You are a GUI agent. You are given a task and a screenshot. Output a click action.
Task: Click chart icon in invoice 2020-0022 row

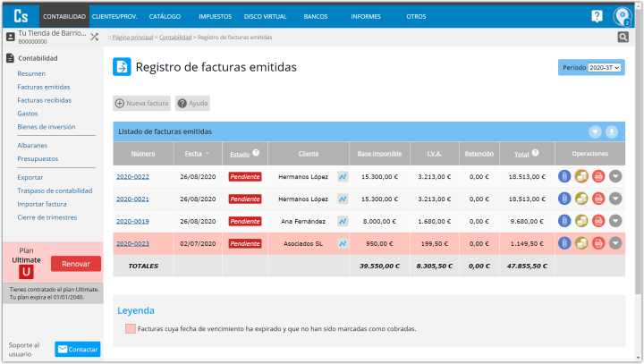[x=343, y=177]
